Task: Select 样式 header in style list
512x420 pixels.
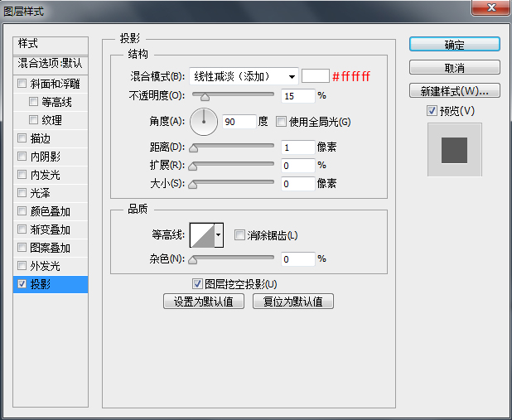Action: (51, 45)
